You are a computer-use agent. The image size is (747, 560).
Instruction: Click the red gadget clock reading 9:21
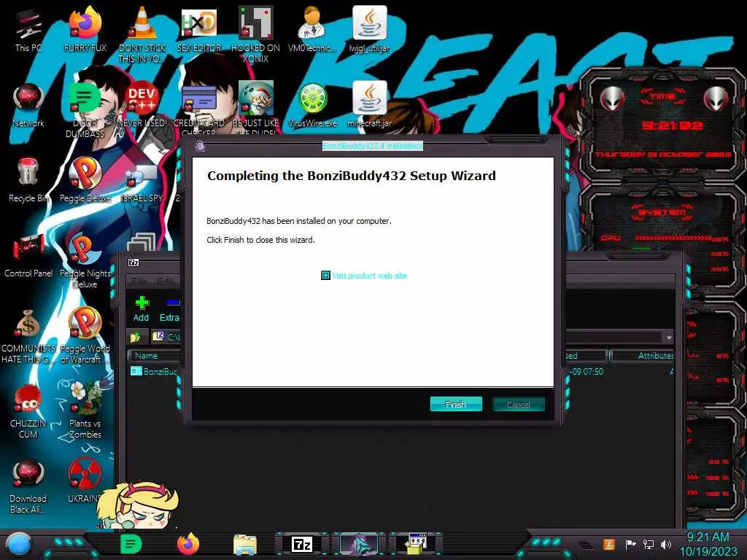(x=672, y=125)
